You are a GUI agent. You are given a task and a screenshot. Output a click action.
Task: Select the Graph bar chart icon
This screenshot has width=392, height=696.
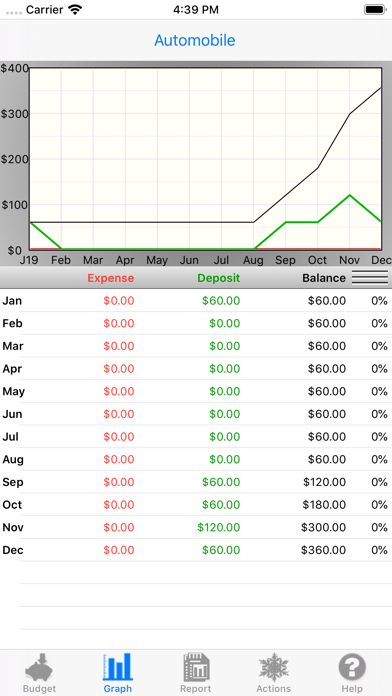(x=118, y=672)
